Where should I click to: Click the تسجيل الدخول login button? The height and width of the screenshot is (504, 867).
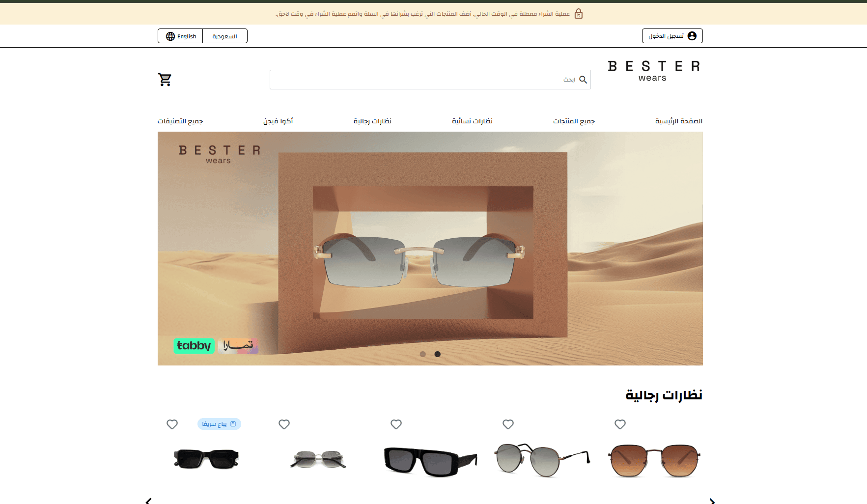(x=672, y=36)
